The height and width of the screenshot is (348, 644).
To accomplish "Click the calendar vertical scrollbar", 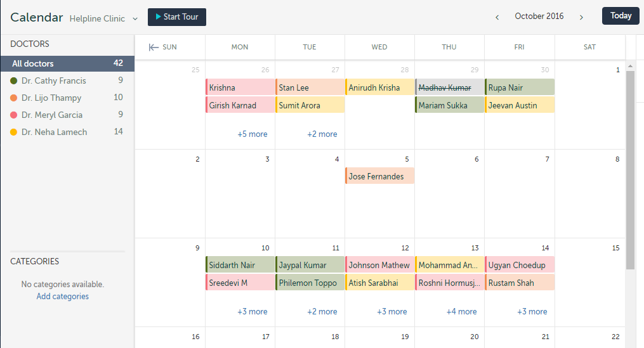I will tap(630, 170).
